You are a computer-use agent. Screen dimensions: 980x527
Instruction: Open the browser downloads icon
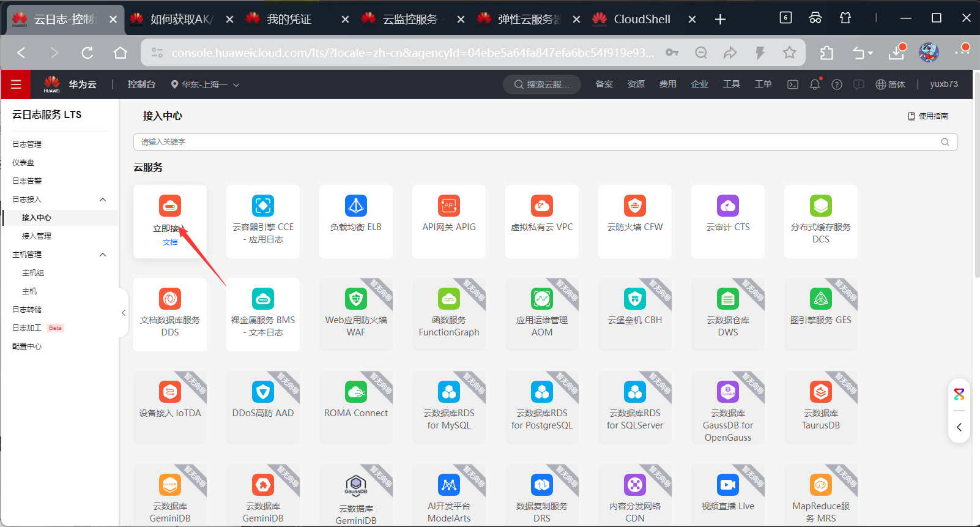(x=897, y=53)
